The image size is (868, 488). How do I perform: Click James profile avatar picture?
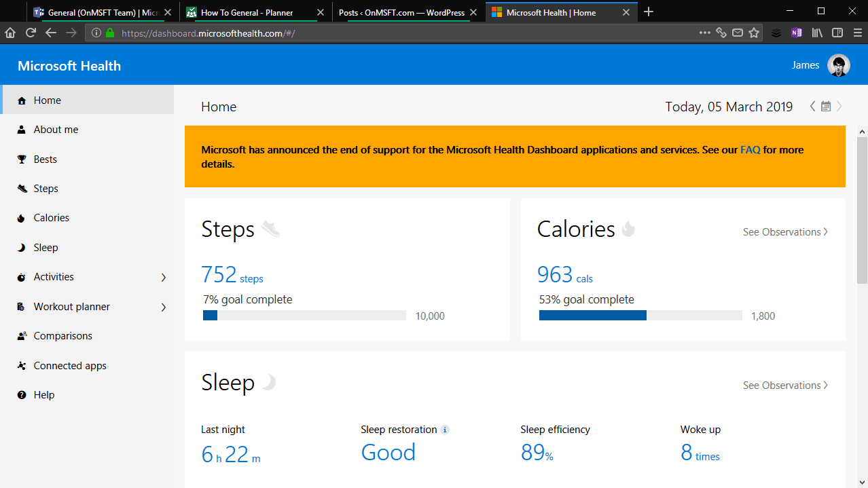[839, 66]
